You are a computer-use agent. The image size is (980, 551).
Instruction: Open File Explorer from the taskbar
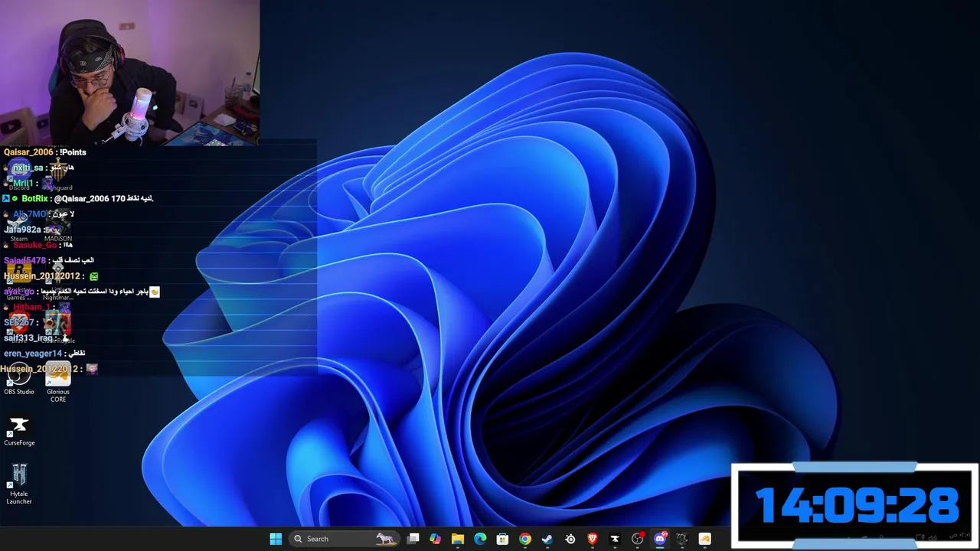coord(457,539)
